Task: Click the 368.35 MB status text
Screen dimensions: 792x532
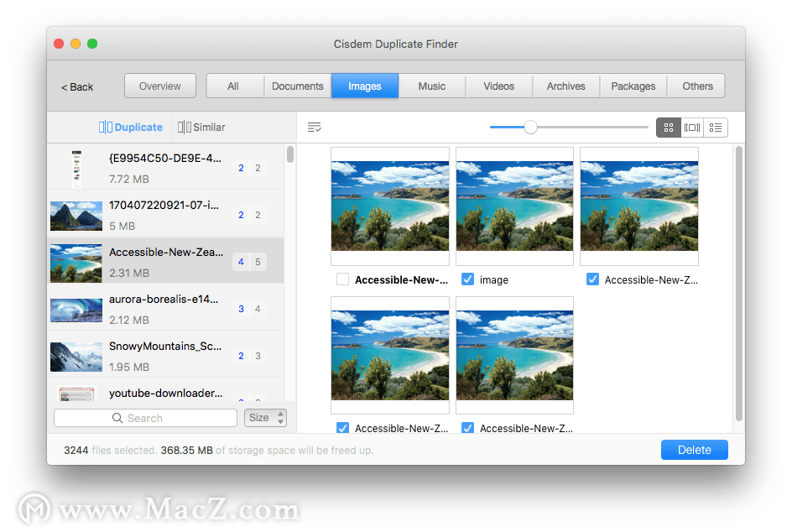Action: [x=187, y=450]
